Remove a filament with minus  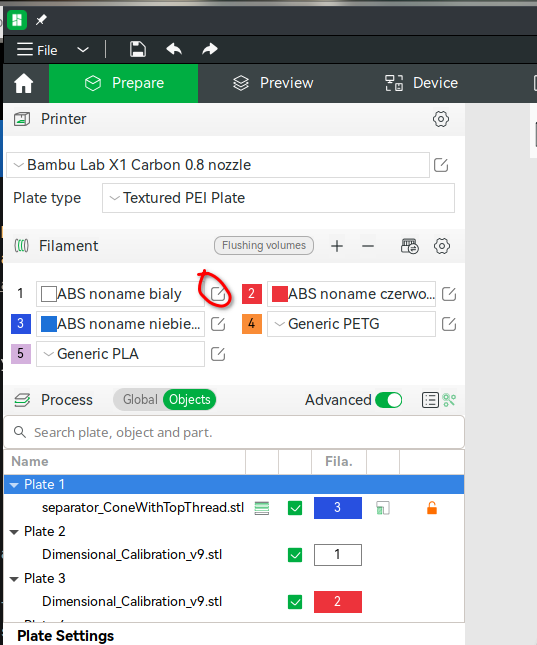(x=368, y=246)
